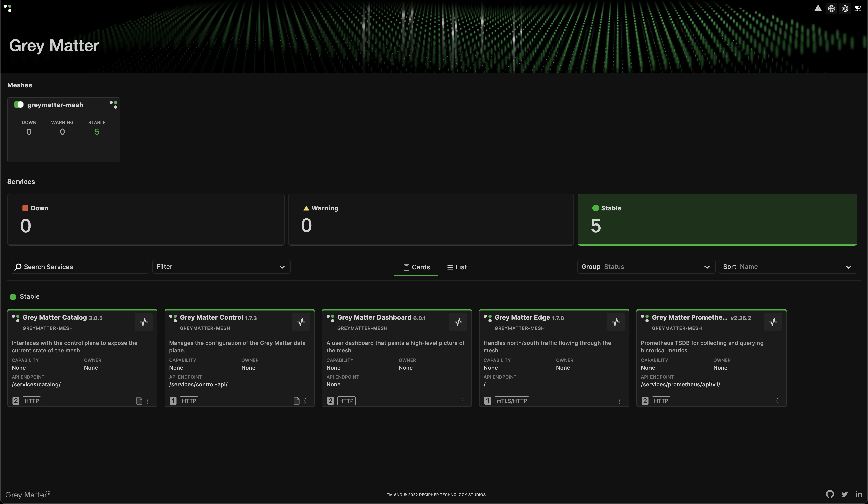Open health metrics for Grey Matter Catalog

tap(144, 322)
